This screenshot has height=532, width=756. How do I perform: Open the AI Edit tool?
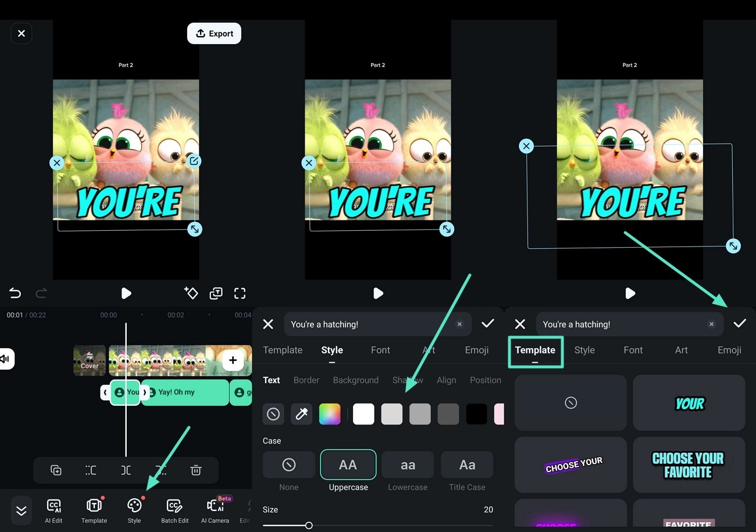pyautogui.click(x=54, y=511)
